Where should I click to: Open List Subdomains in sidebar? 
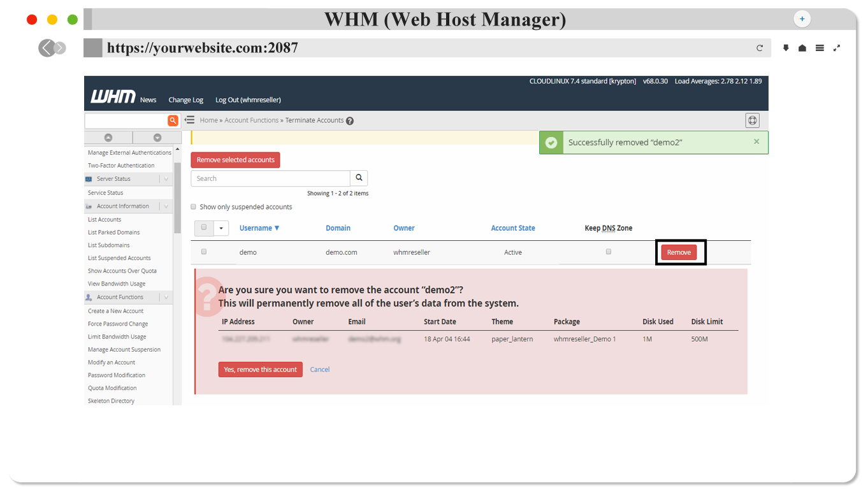point(109,245)
